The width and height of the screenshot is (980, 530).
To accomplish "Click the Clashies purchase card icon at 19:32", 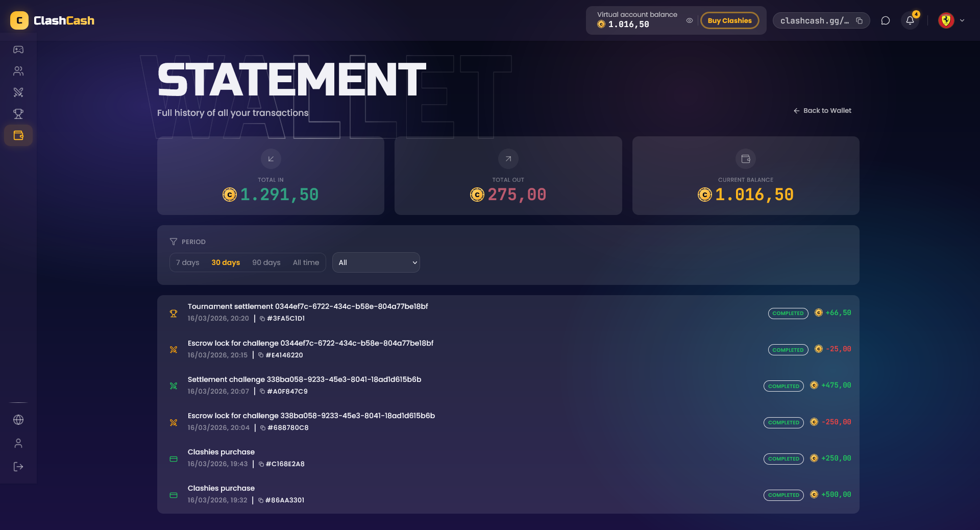I will pos(174,495).
